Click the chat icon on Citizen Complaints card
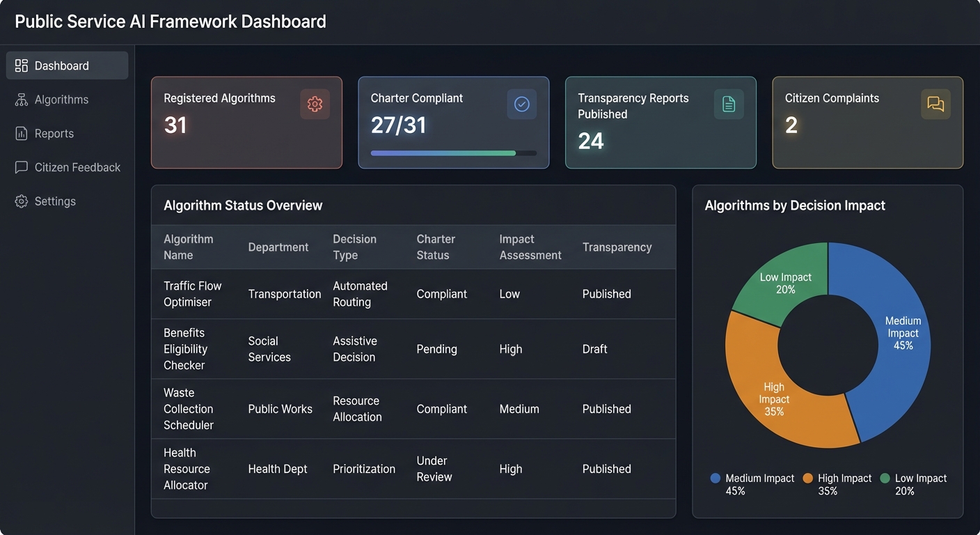This screenshot has height=535, width=980. pyautogui.click(x=935, y=104)
